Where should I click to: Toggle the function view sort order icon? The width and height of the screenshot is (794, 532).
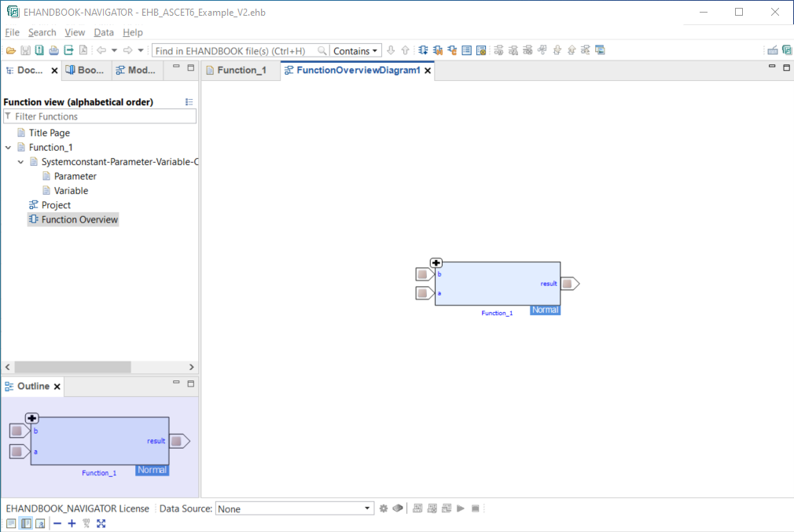pos(189,102)
